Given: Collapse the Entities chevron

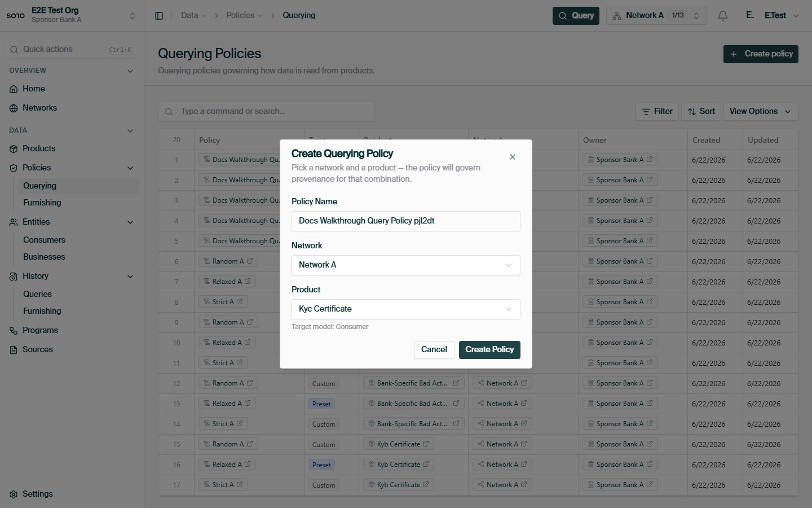Looking at the screenshot, I should click(130, 222).
